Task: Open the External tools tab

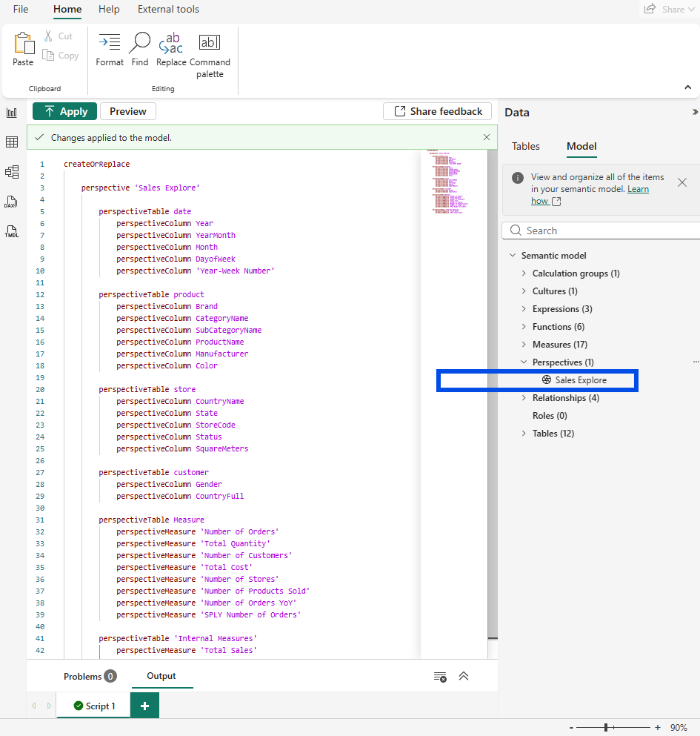Action: point(168,9)
